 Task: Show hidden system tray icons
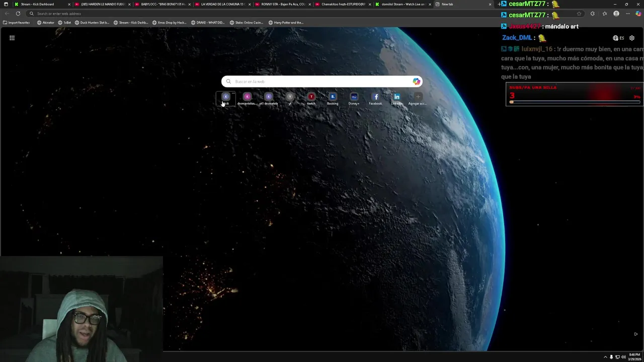click(x=605, y=357)
